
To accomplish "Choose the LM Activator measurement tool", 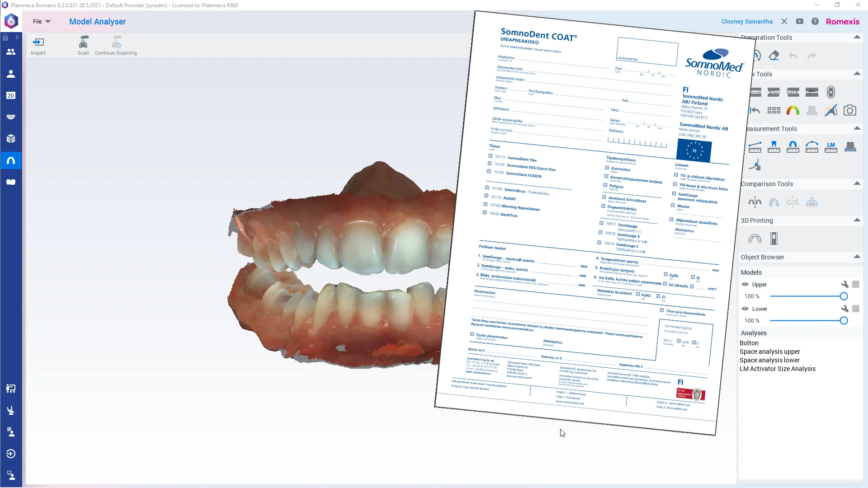I will 831,147.
